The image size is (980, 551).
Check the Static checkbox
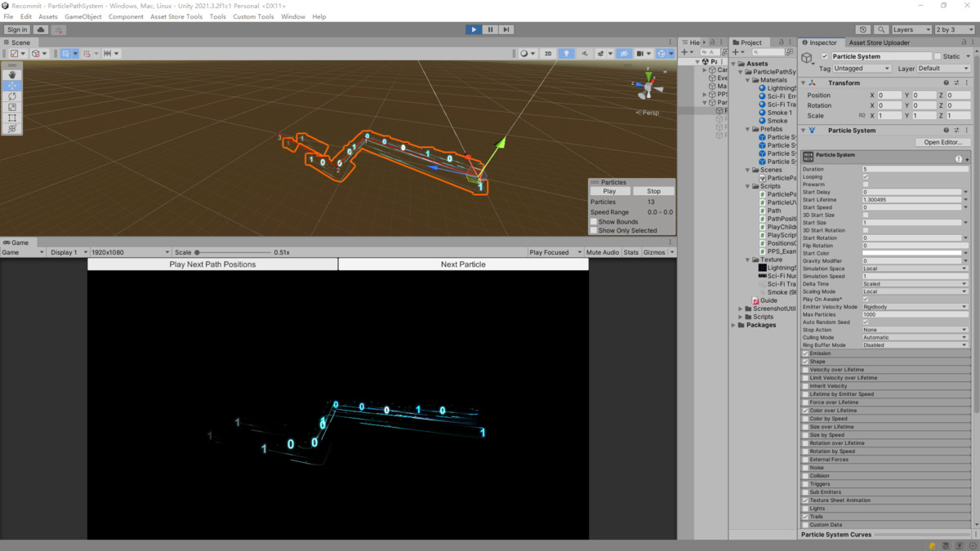(x=938, y=56)
